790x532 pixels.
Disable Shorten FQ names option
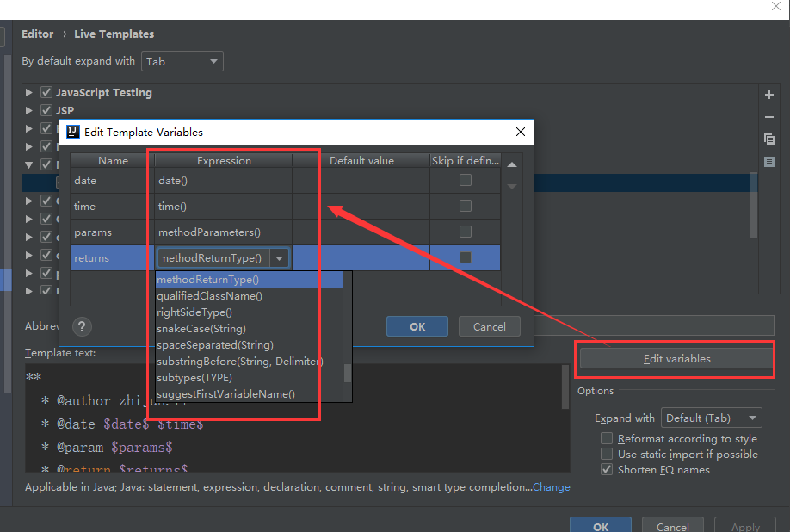[607, 469]
